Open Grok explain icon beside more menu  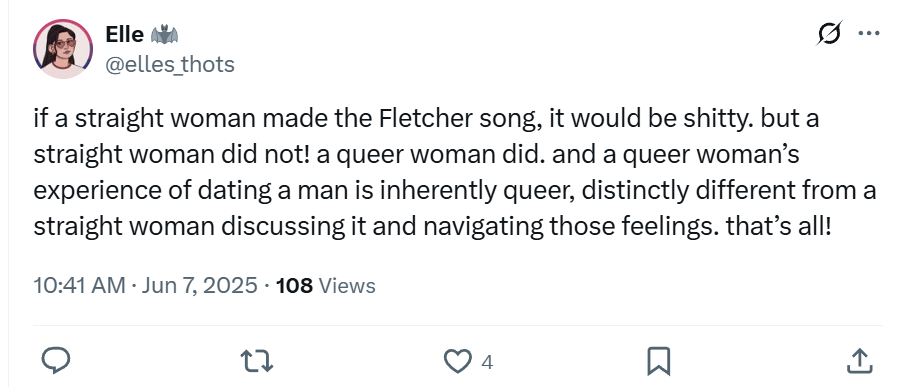pos(830,33)
